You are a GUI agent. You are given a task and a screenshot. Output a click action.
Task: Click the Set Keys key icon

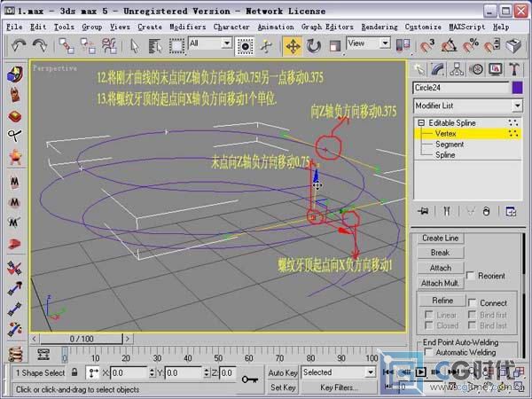[x=250, y=379]
